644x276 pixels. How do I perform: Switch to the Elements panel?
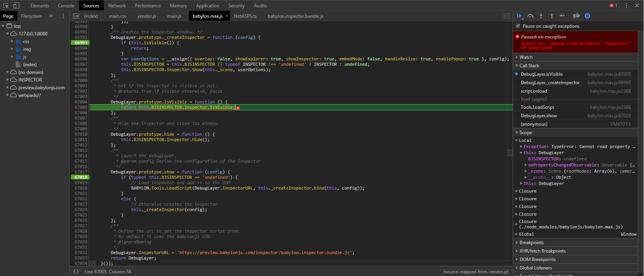(x=40, y=6)
